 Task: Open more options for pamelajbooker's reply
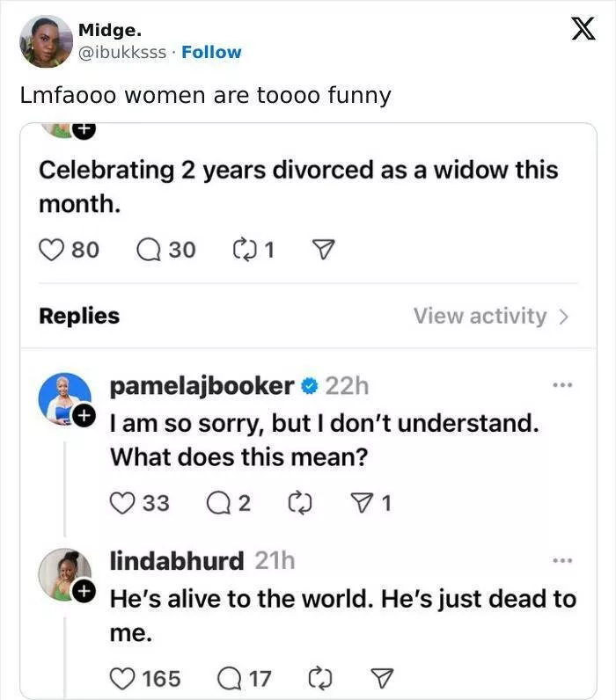[x=561, y=385]
